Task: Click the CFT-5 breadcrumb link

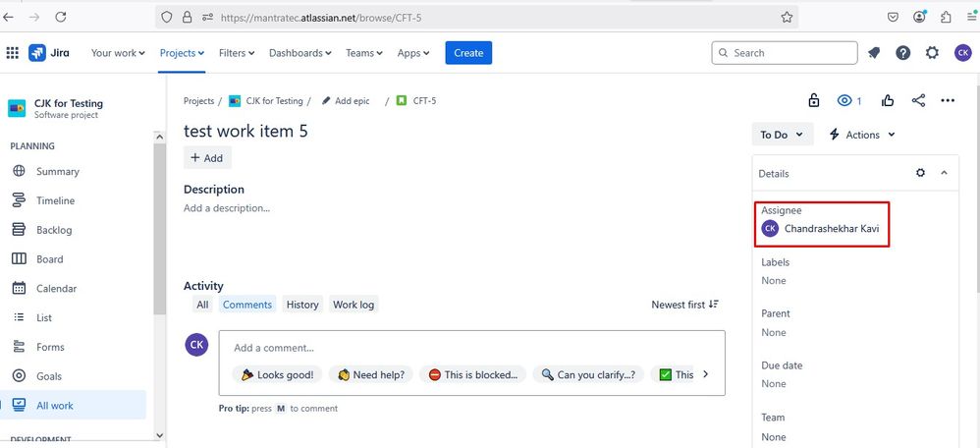Action: pos(424,101)
